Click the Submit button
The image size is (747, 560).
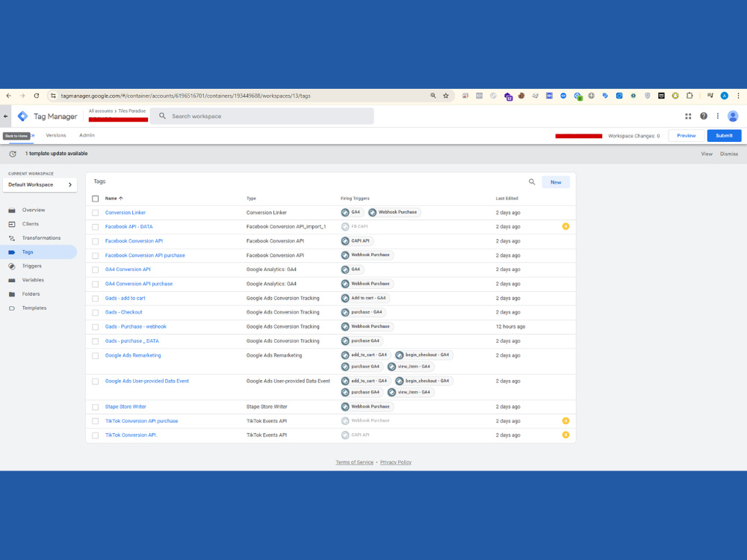[x=724, y=136]
